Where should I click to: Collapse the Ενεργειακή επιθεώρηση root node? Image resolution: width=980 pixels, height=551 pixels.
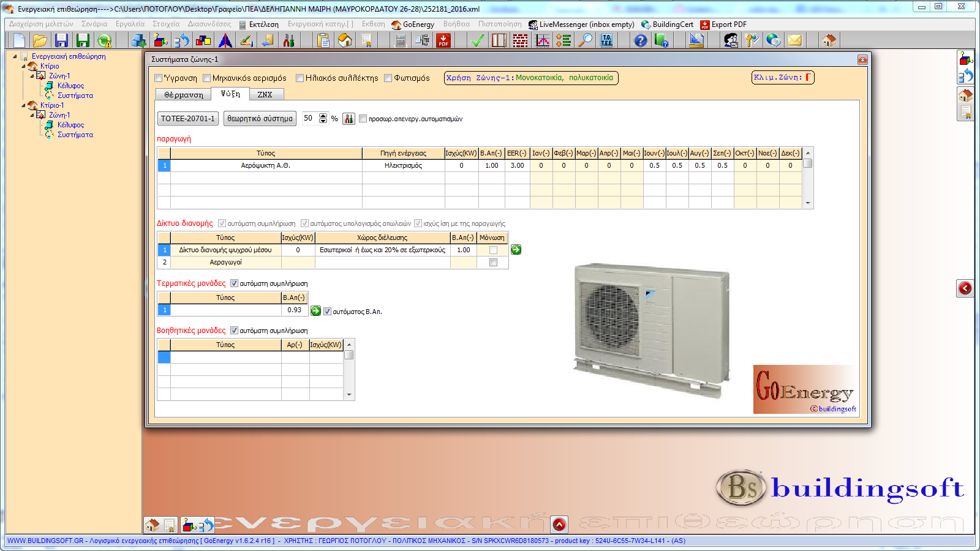pos(15,56)
